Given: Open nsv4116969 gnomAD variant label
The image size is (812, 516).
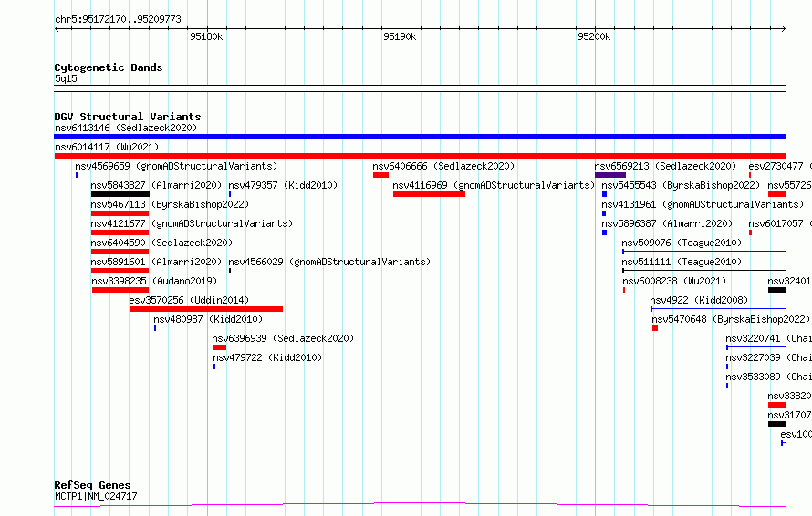Looking at the screenshot, I should coord(494,185).
